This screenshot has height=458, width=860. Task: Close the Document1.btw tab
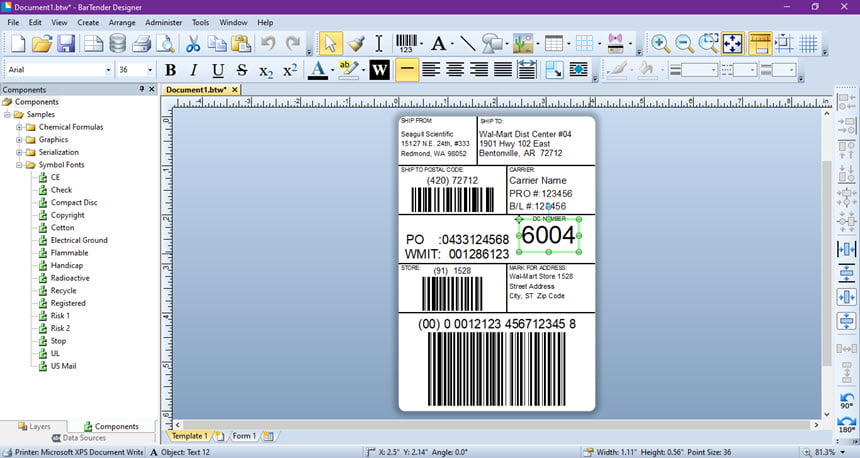[x=235, y=90]
